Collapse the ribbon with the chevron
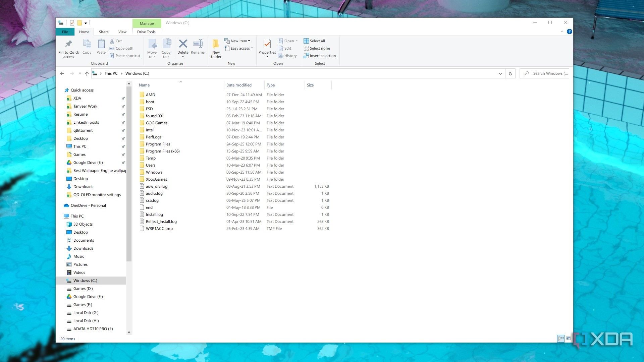This screenshot has height=362, width=644. [562, 32]
